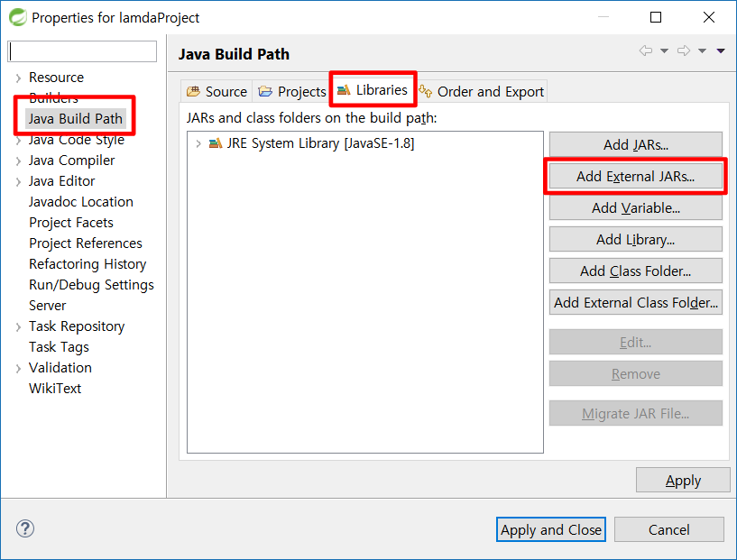Image resolution: width=737 pixels, height=560 pixels.
Task: Expand the Java Code Style node
Action: [18, 141]
